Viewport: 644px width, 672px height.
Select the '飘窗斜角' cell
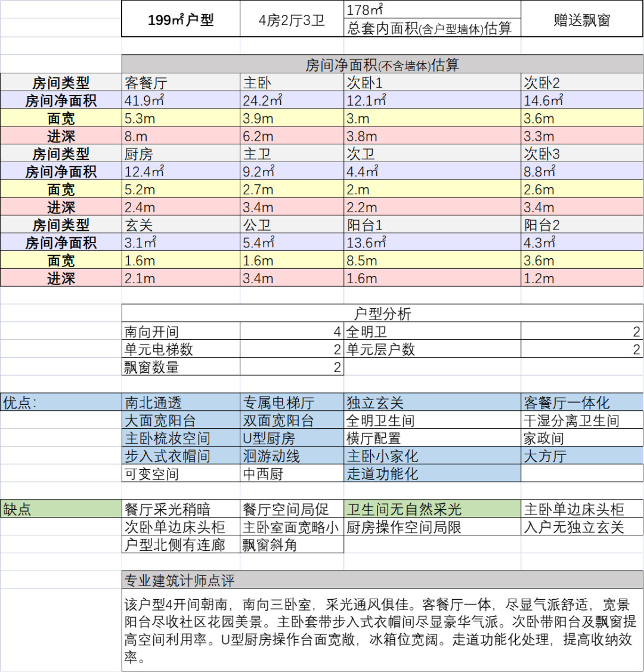[292, 544]
